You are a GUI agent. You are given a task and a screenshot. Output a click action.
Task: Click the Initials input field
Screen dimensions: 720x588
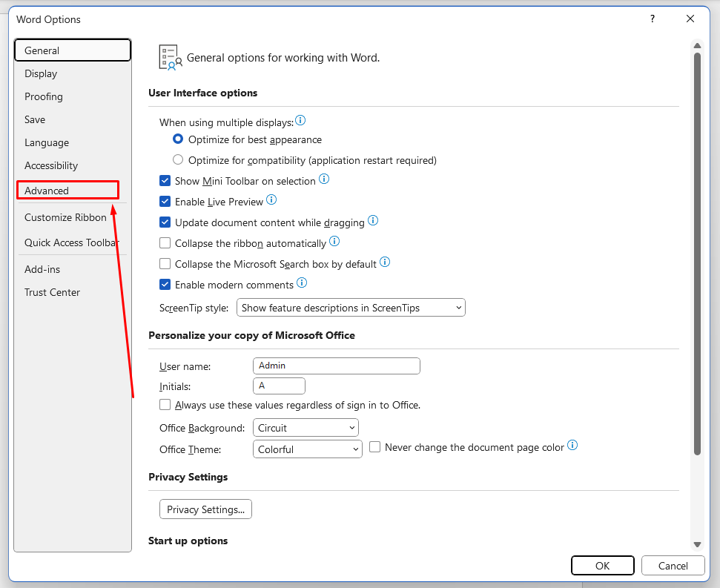[280, 386]
